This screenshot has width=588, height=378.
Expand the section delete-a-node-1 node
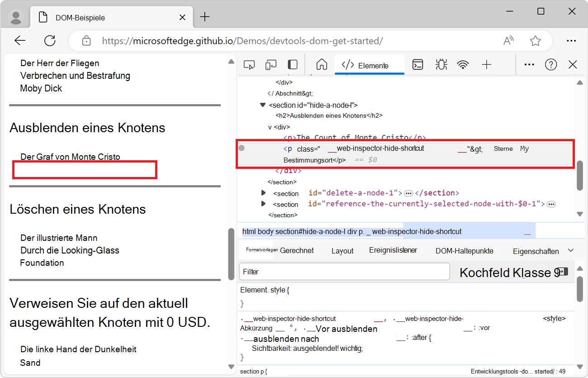click(x=264, y=192)
